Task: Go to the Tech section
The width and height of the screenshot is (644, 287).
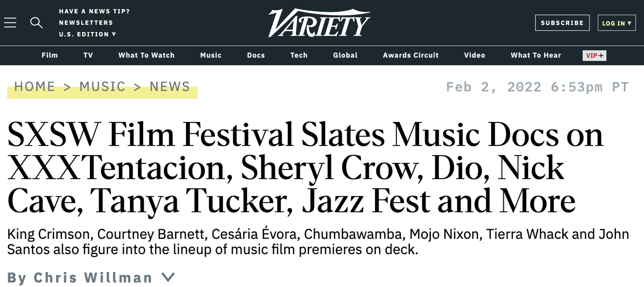Action: [299, 55]
